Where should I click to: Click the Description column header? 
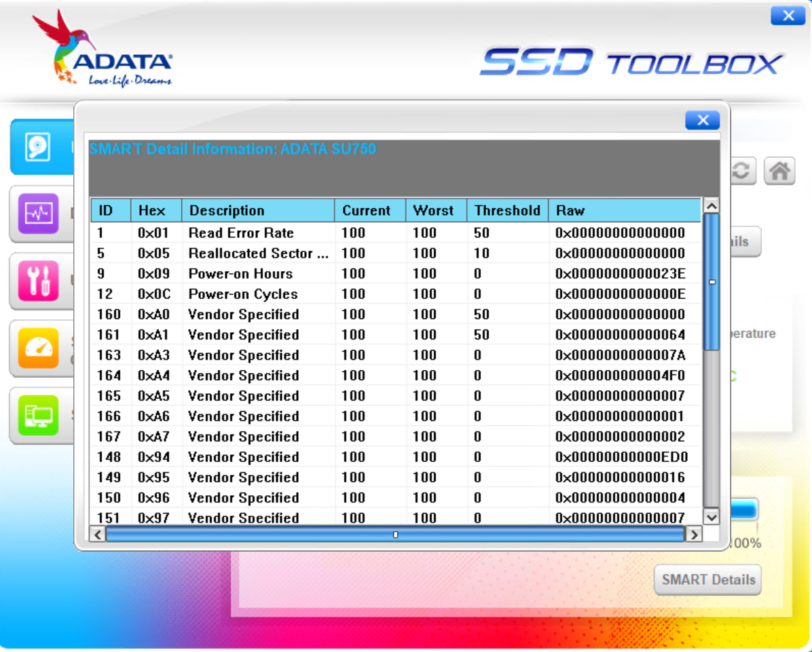point(258,211)
